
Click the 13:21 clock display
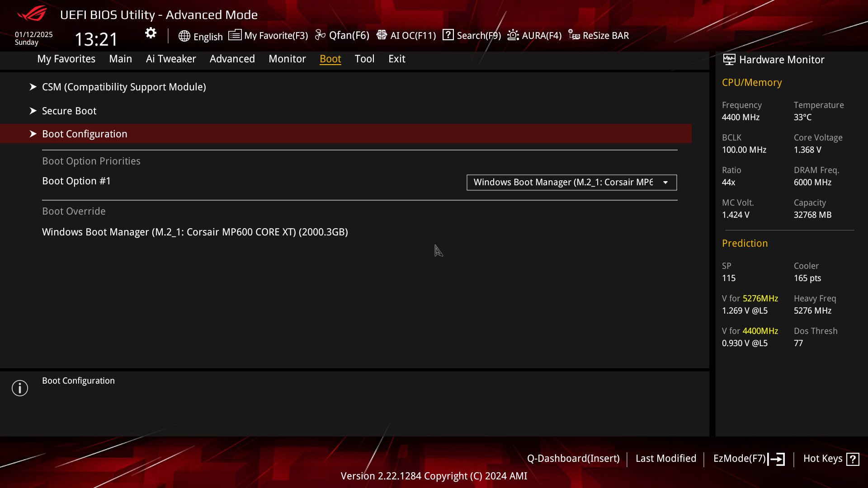[96, 39]
